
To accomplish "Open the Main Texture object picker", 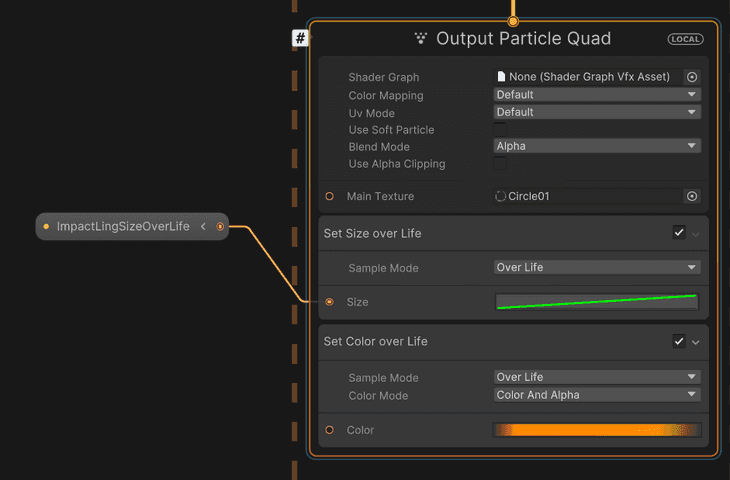I will coord(692,196).
